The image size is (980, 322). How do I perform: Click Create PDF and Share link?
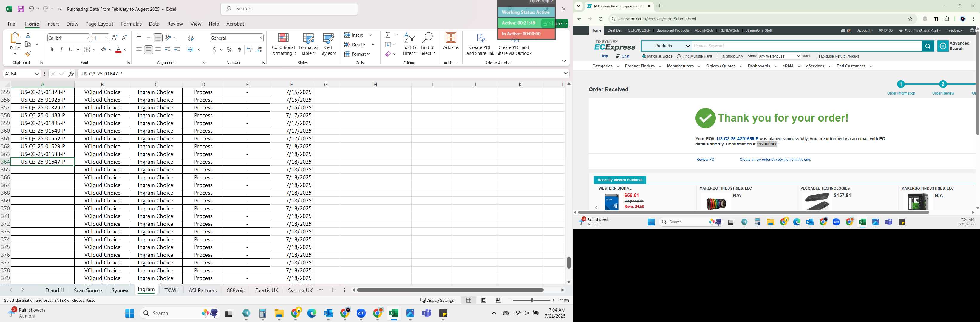[x=480, y=44]
